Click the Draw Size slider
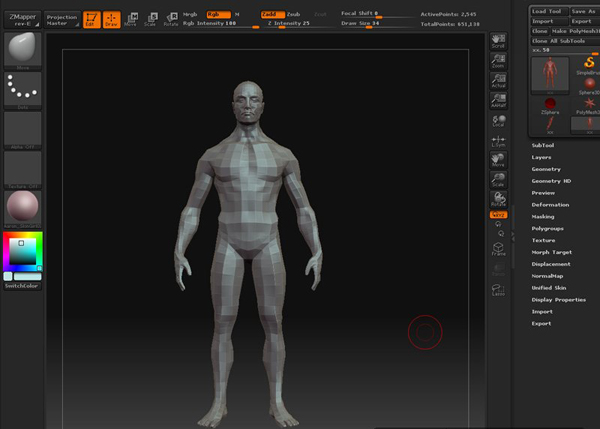 pos(377,24)
